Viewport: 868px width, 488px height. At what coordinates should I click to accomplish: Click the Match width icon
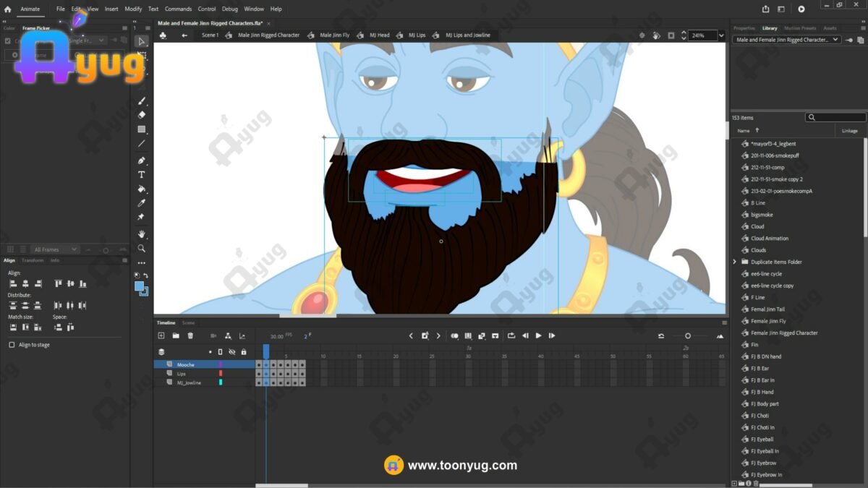[13, 328]
